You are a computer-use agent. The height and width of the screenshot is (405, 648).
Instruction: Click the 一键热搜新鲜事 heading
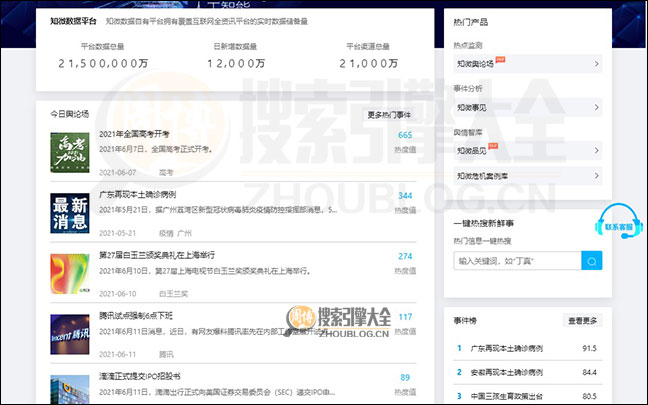[x=484, y=224]
